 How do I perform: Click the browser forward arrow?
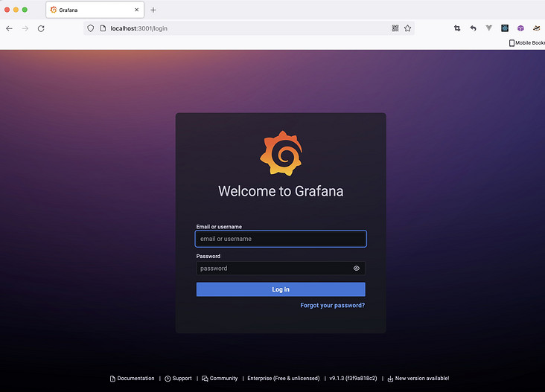(25, 28)
